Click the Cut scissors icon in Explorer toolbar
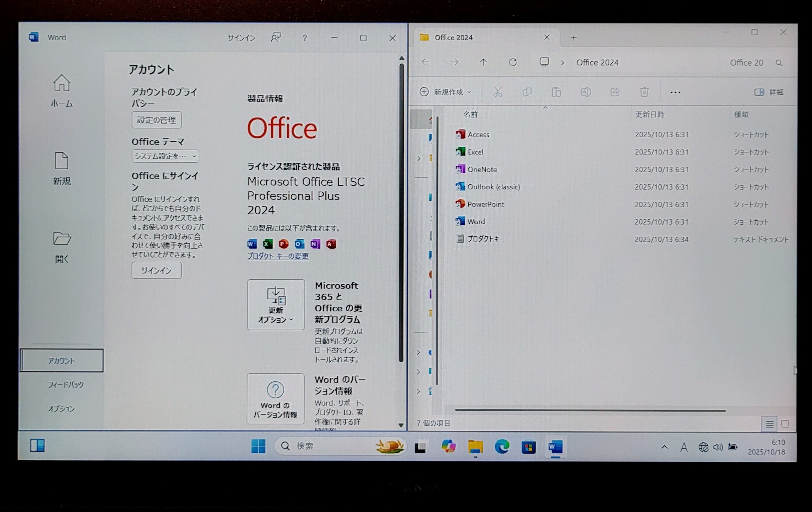 (x=498, y=92)
